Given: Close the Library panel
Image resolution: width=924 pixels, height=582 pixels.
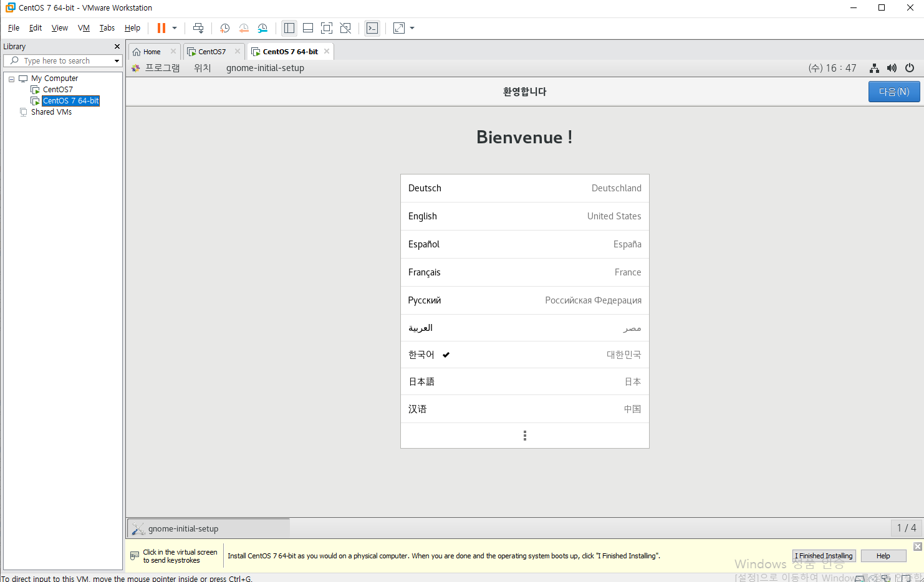Looking at the screenshot, I should pos(117,47).
